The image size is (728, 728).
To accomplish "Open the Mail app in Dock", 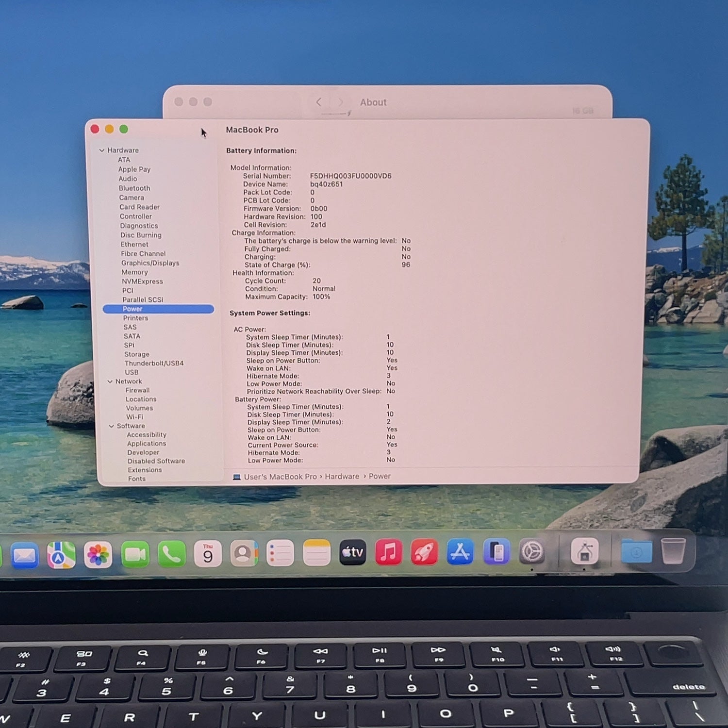I will coord(24,556).
